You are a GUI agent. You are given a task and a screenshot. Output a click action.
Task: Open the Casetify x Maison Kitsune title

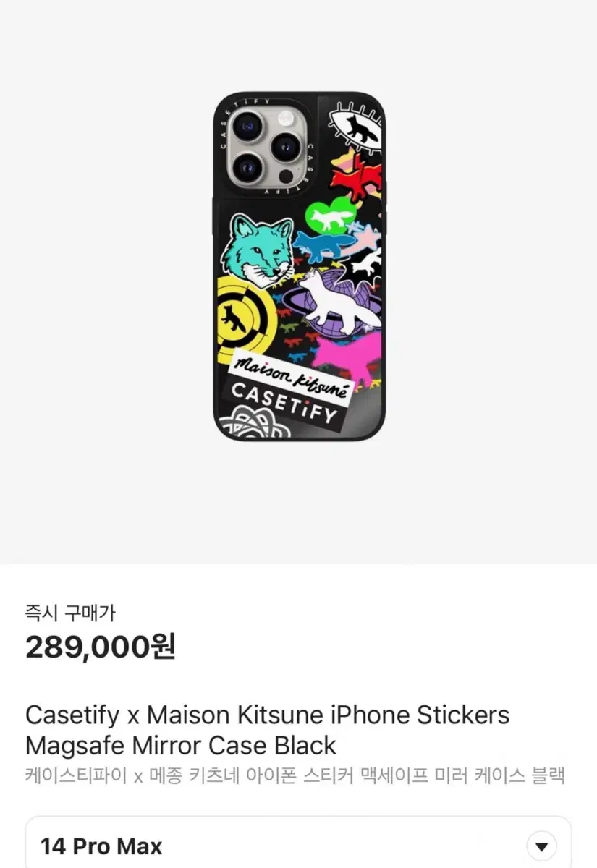click(268, 730)
